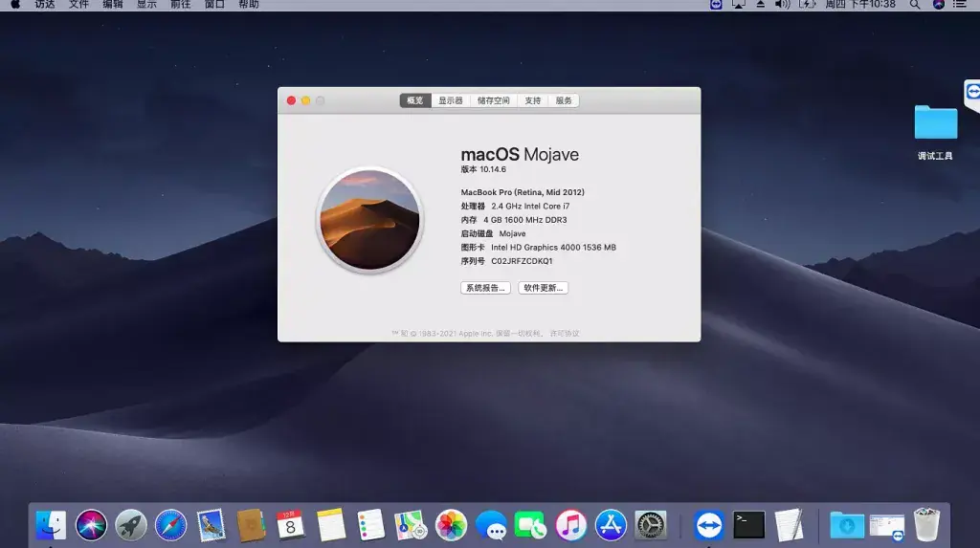Switch to the 服务 tab
Image resolution: width=980 pixels, height=548 pixels.
point(564,100)
